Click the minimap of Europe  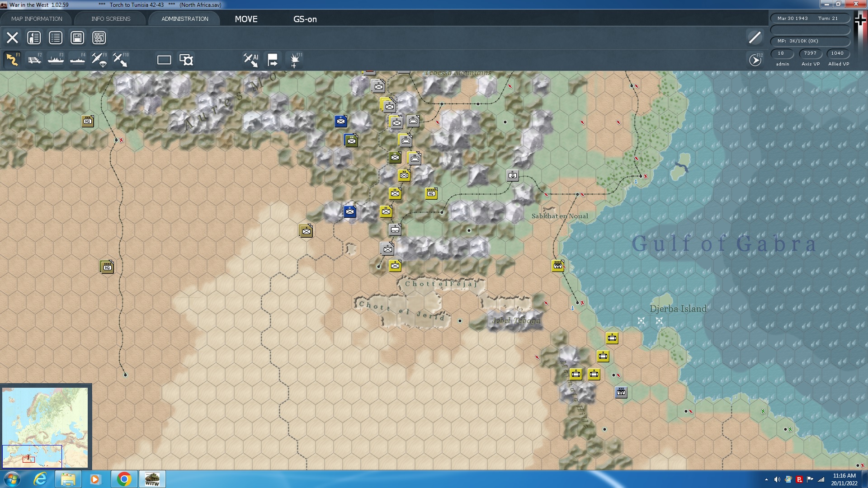coord(45,427)
